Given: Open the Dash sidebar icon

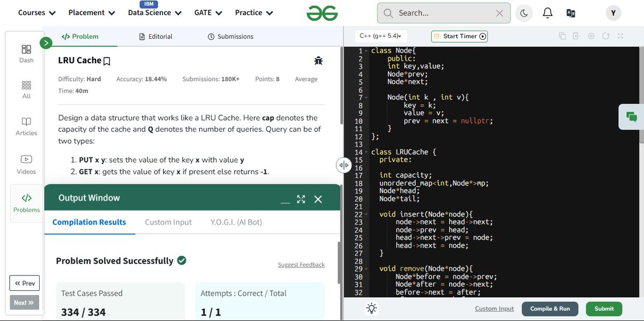Looking at the screenshot, I should point(26,54).
